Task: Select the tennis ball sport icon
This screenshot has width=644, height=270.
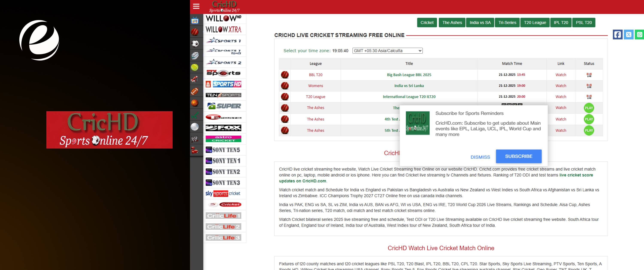Action: [194, 67]
